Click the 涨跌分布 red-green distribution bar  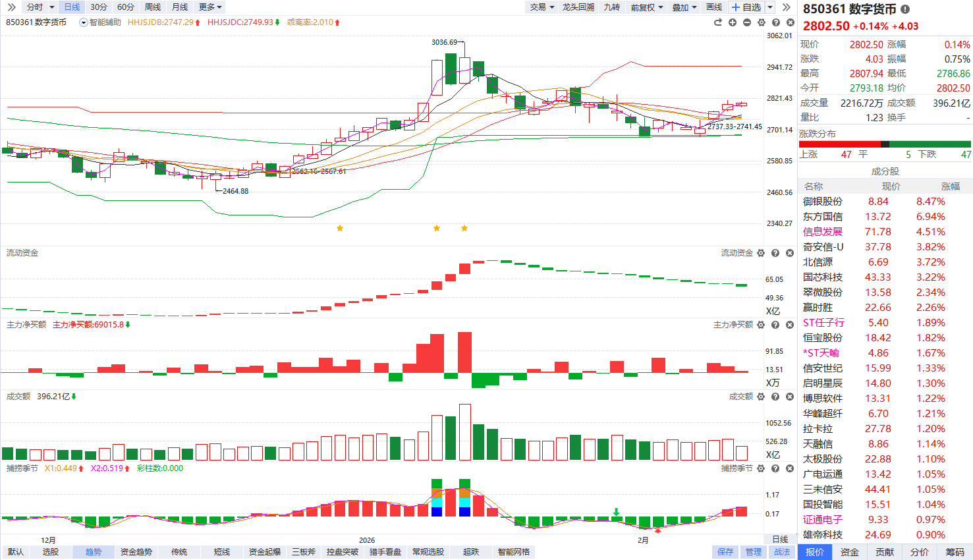pyautogui.click(x=885, y=144)
